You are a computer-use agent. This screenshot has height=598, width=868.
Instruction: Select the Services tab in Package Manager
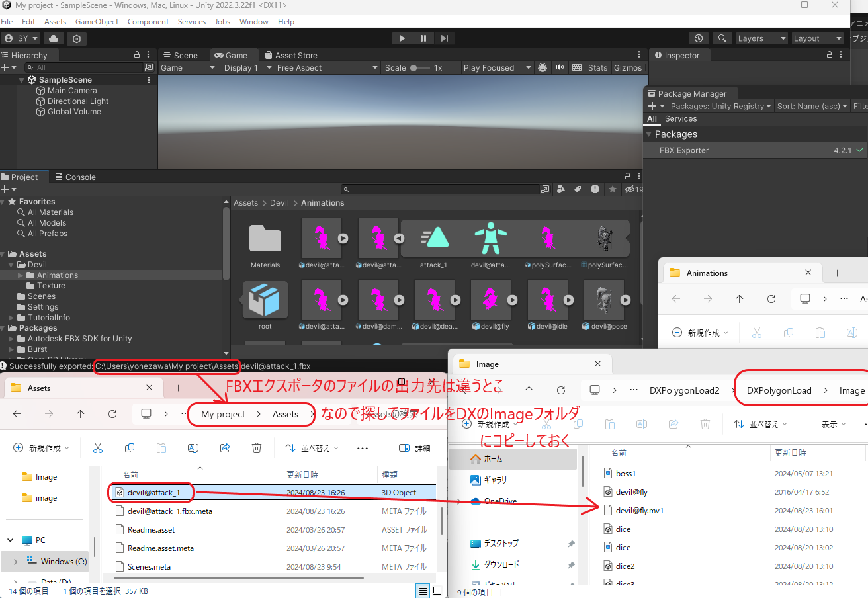(681, 118)
